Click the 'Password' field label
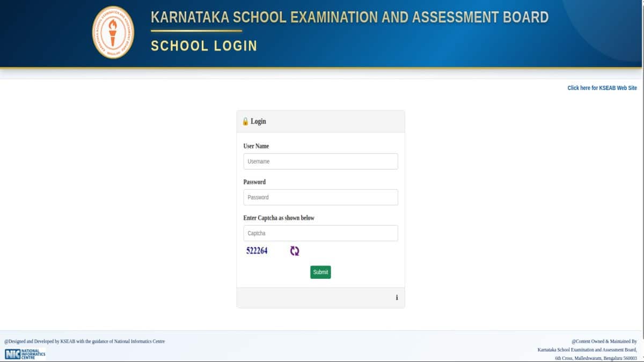 [x=254, y=182]
